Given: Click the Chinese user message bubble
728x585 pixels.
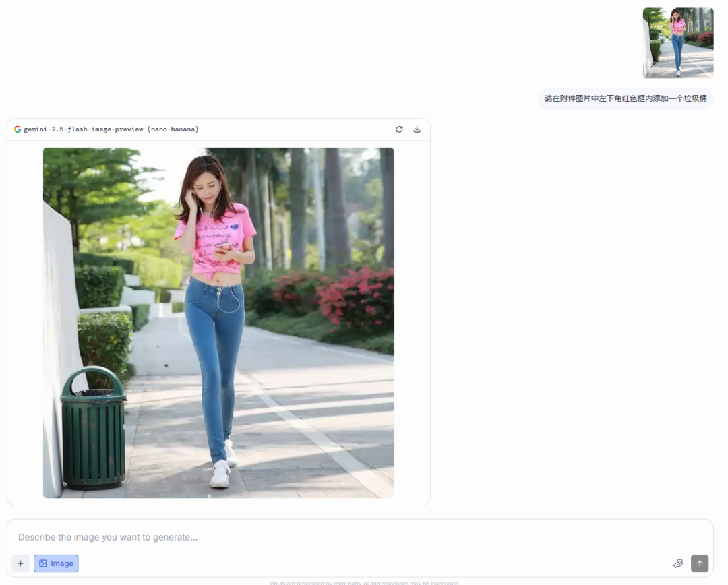Looking at the screenshot, I should (626, 98).
